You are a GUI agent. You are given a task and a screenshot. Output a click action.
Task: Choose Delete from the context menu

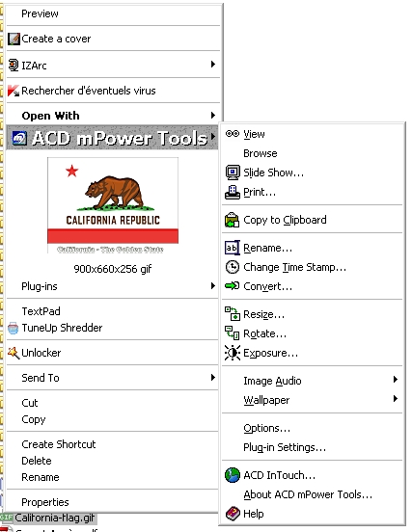point(113,461)
